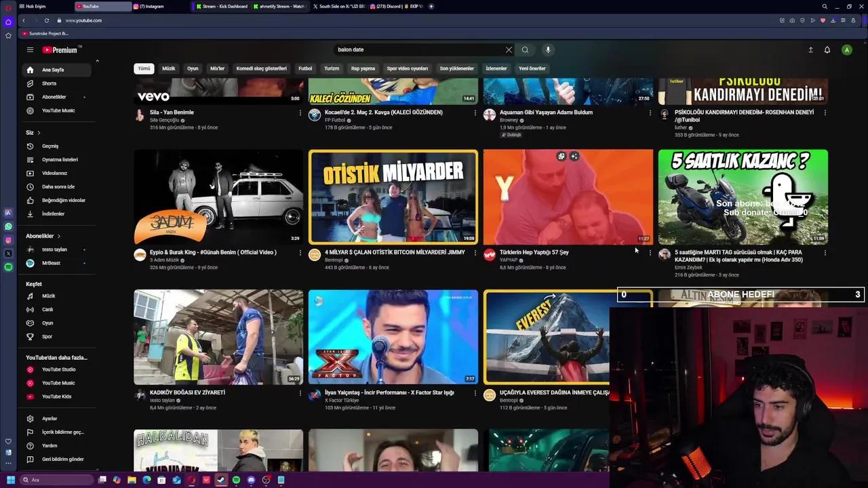Click the taskbar Ara search box

click(56, 480)
